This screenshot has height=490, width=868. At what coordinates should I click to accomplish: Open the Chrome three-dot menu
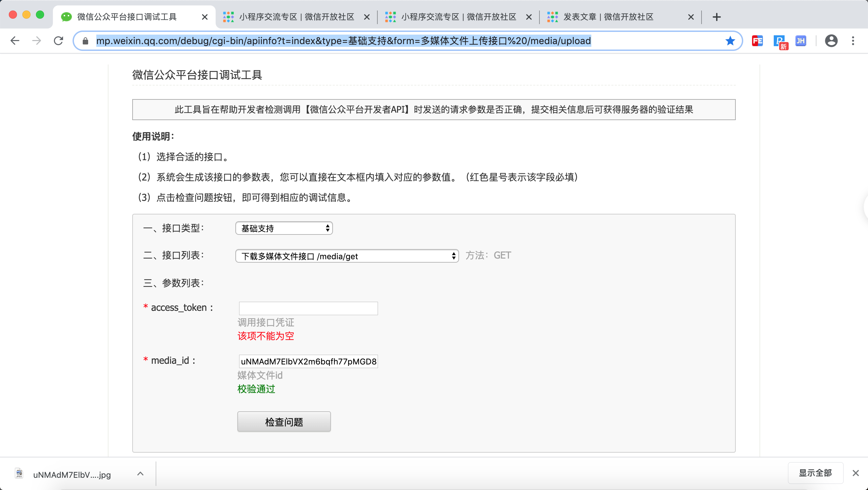(853, 41)
